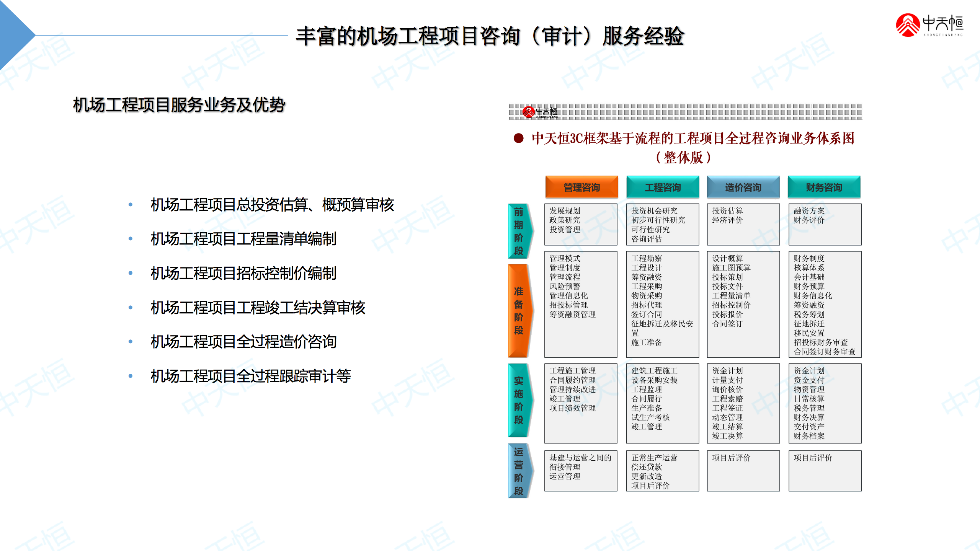Click 正常生产运营 text
This screenshot has width=980, height=551.
pos(654,458)
